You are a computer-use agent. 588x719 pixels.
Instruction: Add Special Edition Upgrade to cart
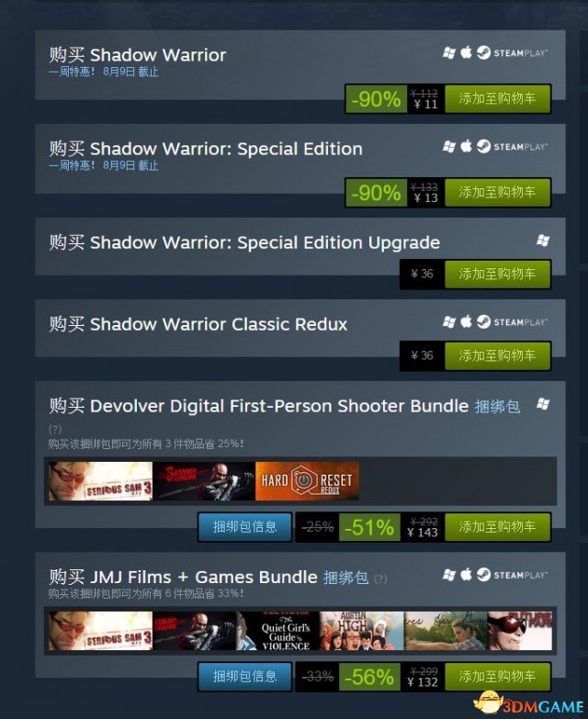point(498,274)
